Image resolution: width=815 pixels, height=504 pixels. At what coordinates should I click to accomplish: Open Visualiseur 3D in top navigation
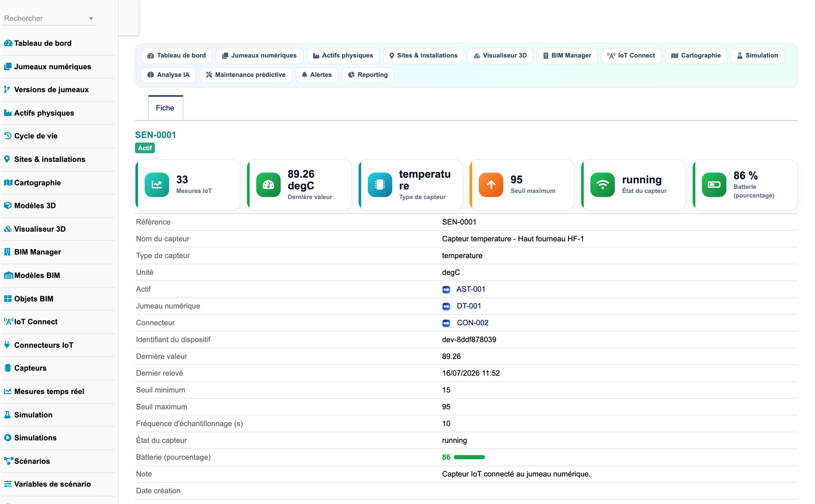pos(500,56)
